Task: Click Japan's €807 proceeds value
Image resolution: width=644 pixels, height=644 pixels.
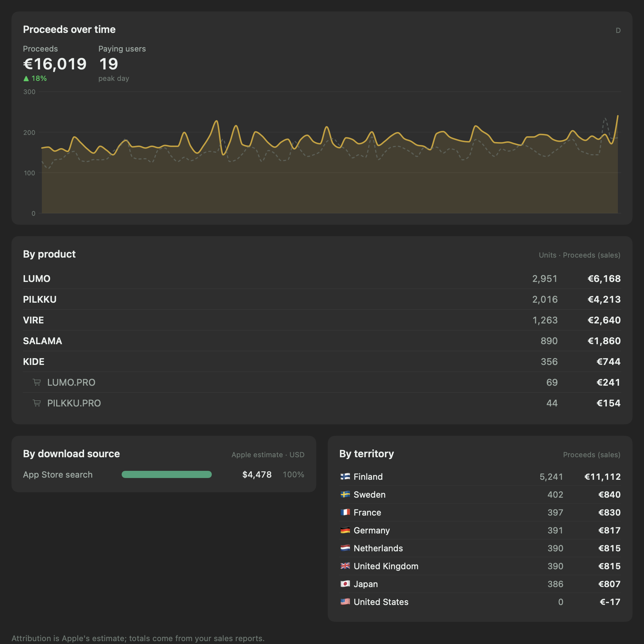Action: click(610, 584)
